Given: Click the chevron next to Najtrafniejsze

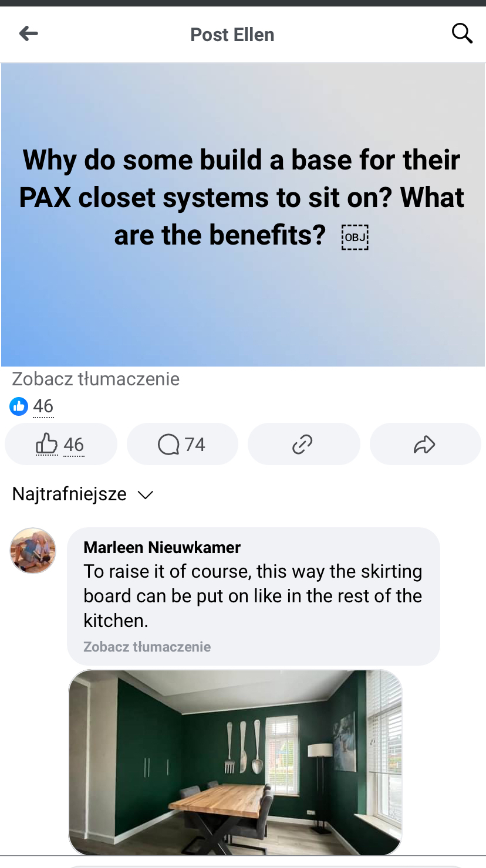Looking at the screenshot, I should point(145,495).
